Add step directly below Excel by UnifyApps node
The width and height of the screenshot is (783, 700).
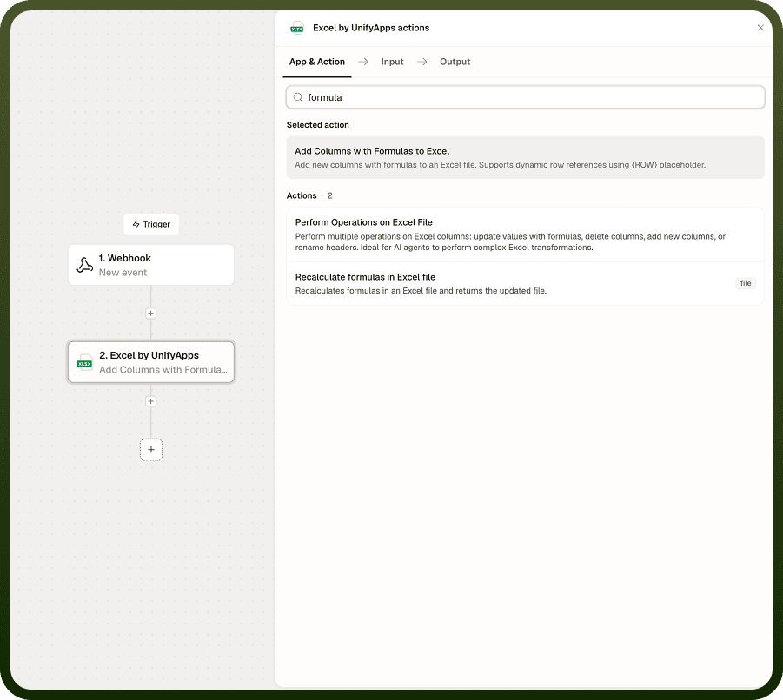[x=151, y=401]
